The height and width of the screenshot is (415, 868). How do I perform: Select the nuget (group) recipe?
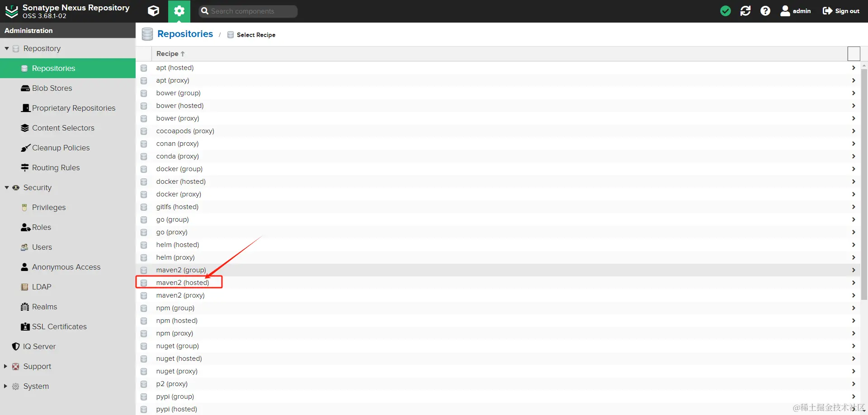[x=497, y=346]
